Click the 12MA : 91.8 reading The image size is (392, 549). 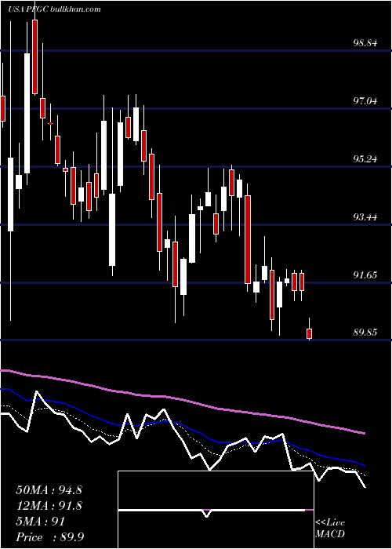click(49, 506)
